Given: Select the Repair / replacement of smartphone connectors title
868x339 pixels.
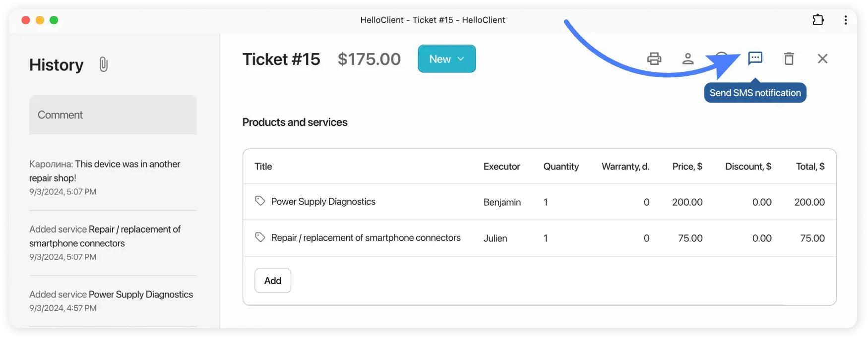Looking at the screenshot, I should coord(366,238).
